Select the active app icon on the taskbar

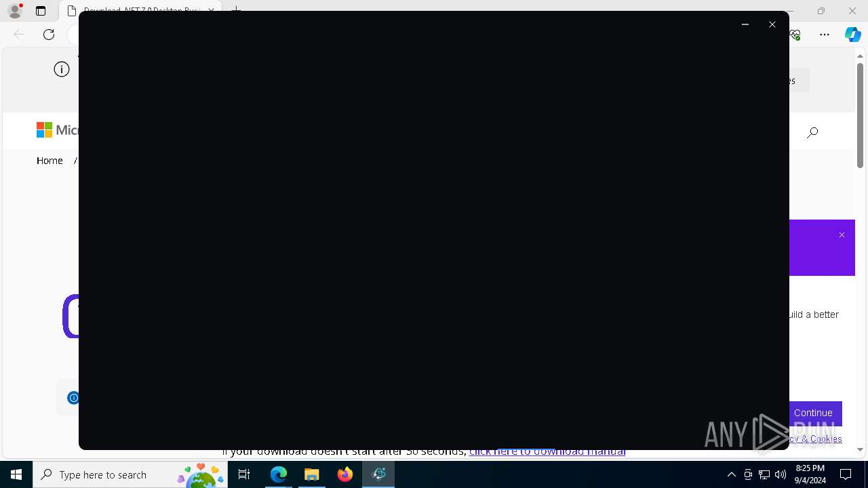378,474
